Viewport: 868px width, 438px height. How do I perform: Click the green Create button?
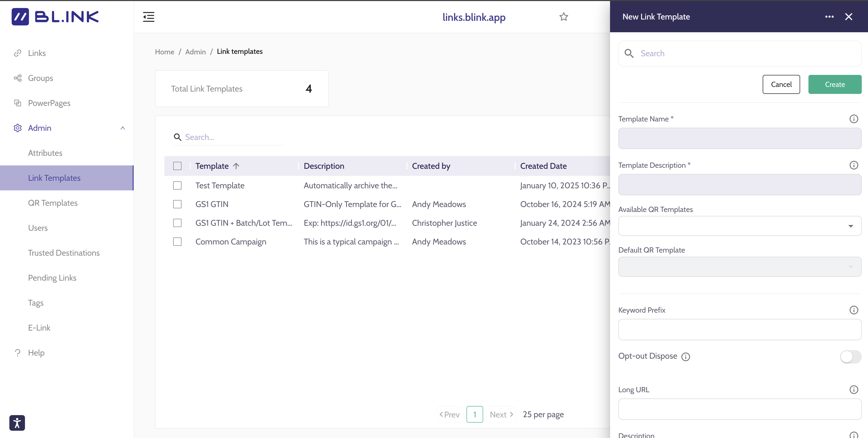835,85
